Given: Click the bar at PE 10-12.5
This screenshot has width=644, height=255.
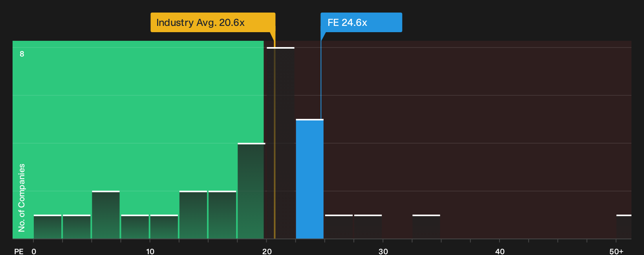Looking at the screenshot, I should pyautogui.click(x=164, y=227).
